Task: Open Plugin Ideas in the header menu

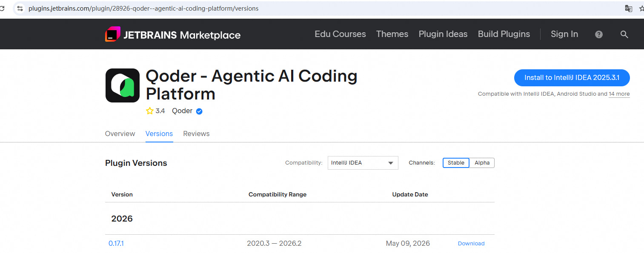Action: [x=443, y=34]
